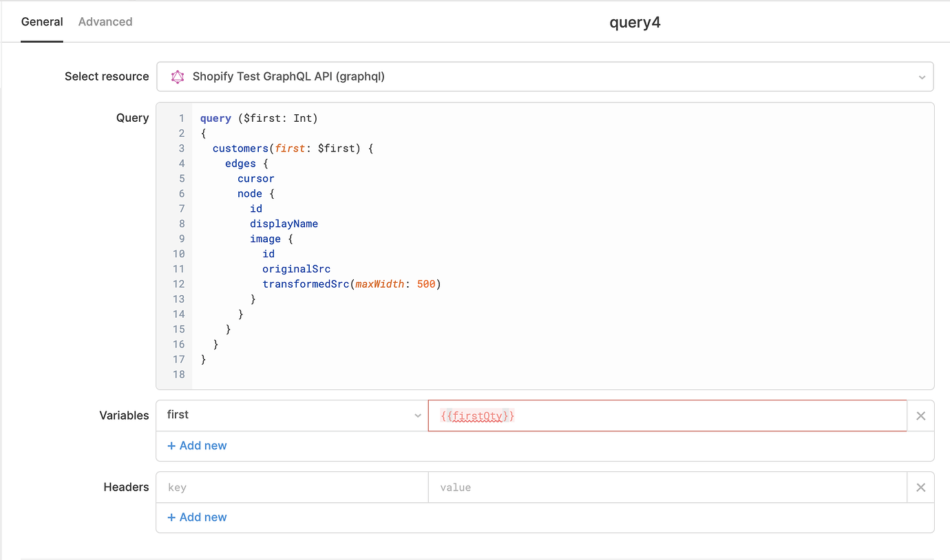Click the pink GraphQL resource icon

click(x=178, y=76)
